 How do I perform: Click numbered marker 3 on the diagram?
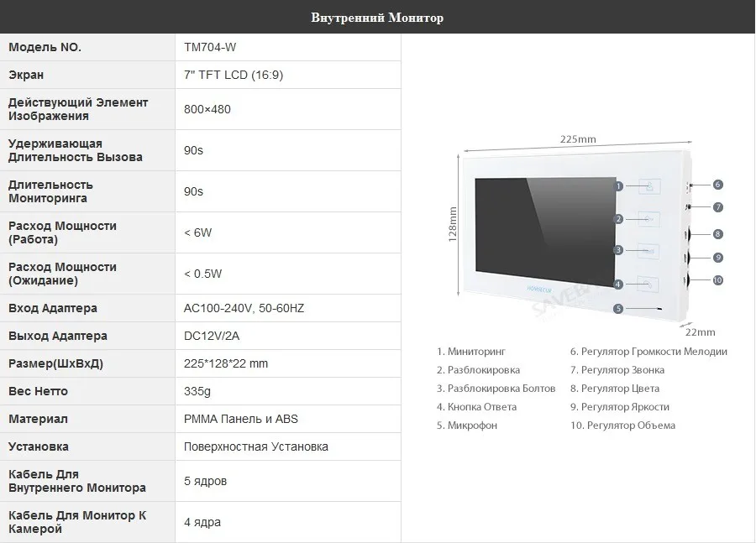[x=618, y=250]
